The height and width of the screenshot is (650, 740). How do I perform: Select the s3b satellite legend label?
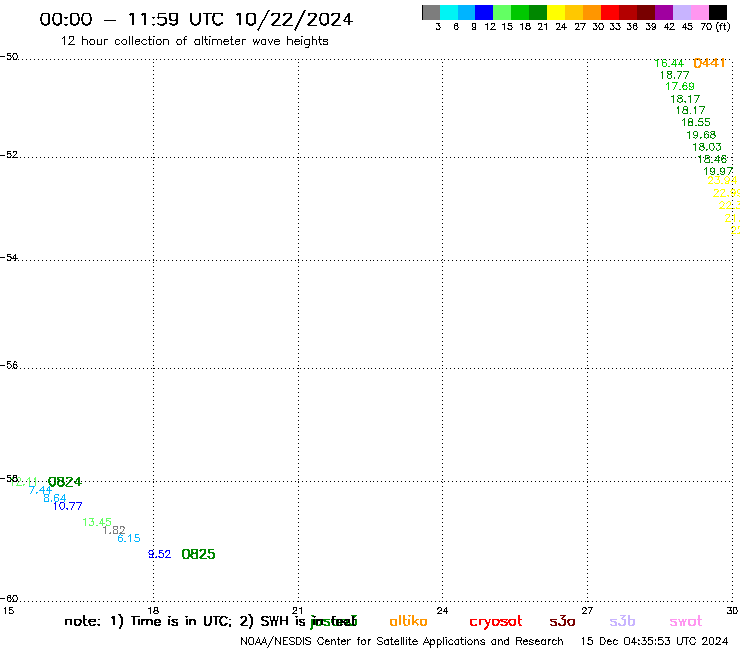pos(622,621)
